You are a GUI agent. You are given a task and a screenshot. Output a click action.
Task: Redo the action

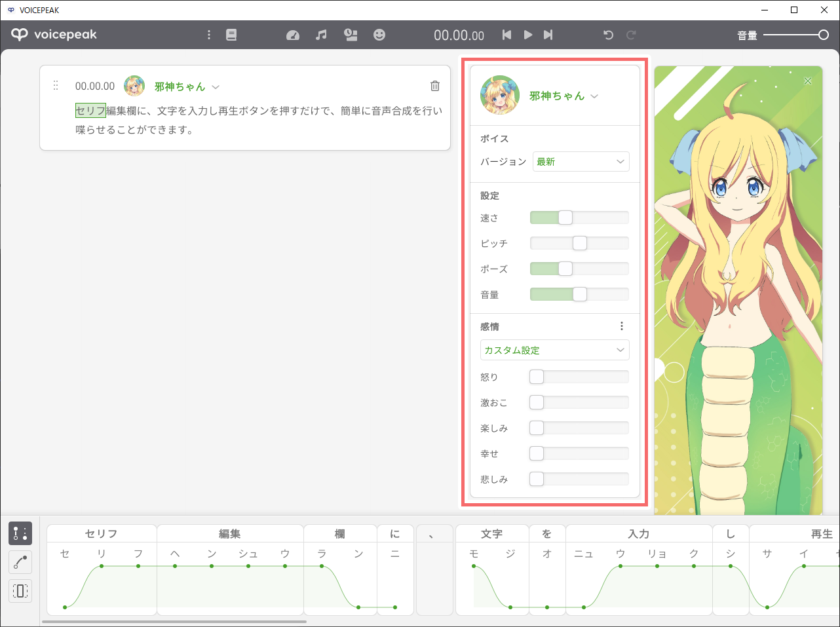631,35
